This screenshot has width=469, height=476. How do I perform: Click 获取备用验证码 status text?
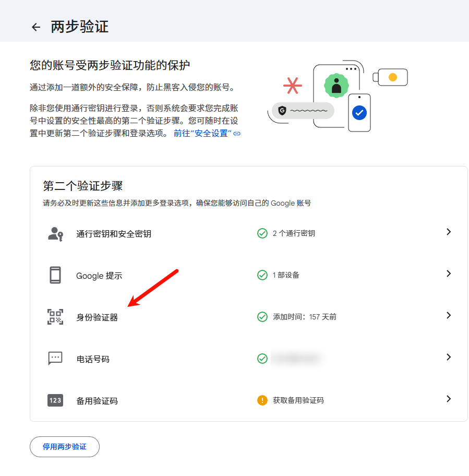pyautogui.click(x=298, y=400)
